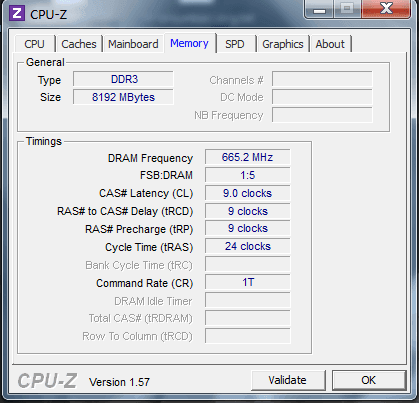
Task: Click the OK button
Action: 369,380
